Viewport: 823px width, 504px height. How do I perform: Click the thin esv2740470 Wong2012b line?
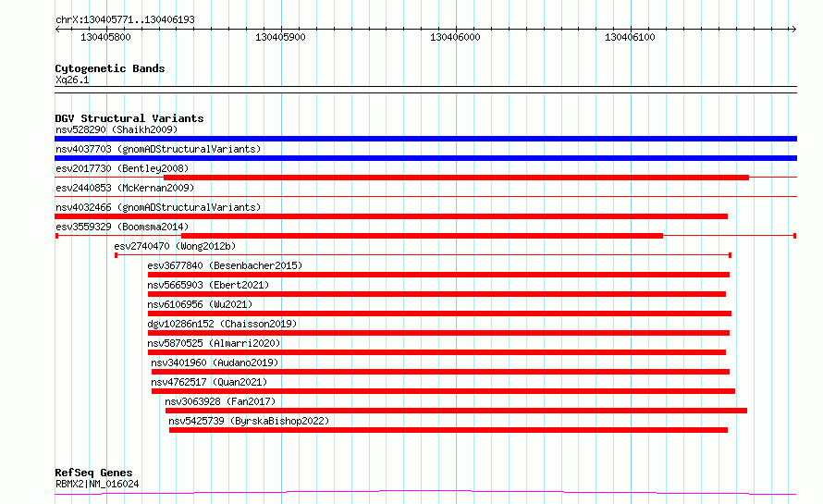[x=423, y=255]
